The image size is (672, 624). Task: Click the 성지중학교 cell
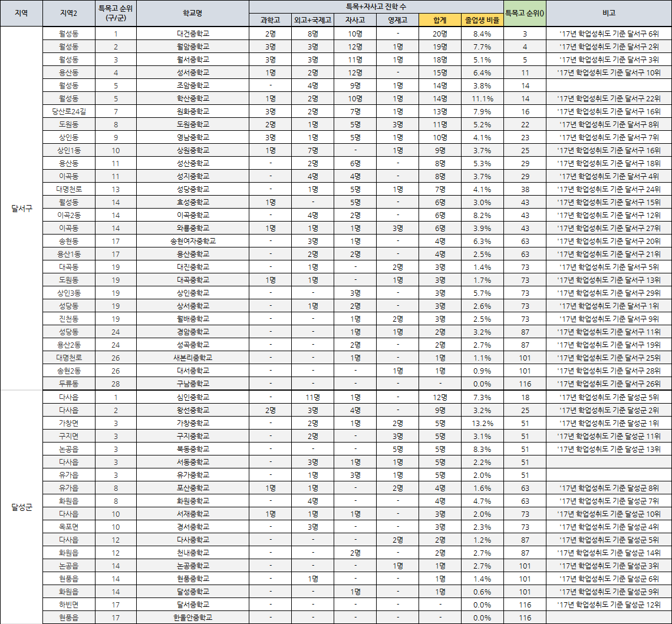point(192,176)
